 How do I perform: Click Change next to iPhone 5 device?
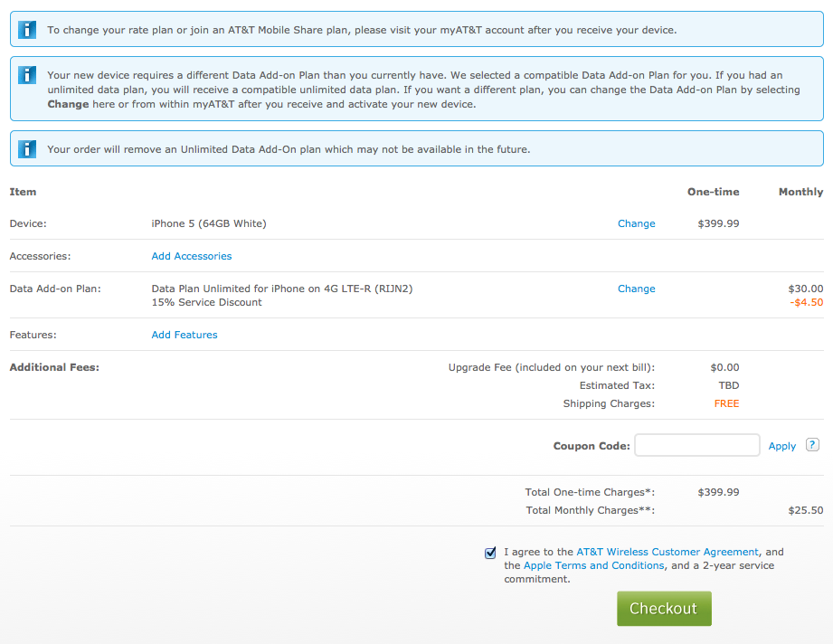pyautogui.click(x=636, y=223)
